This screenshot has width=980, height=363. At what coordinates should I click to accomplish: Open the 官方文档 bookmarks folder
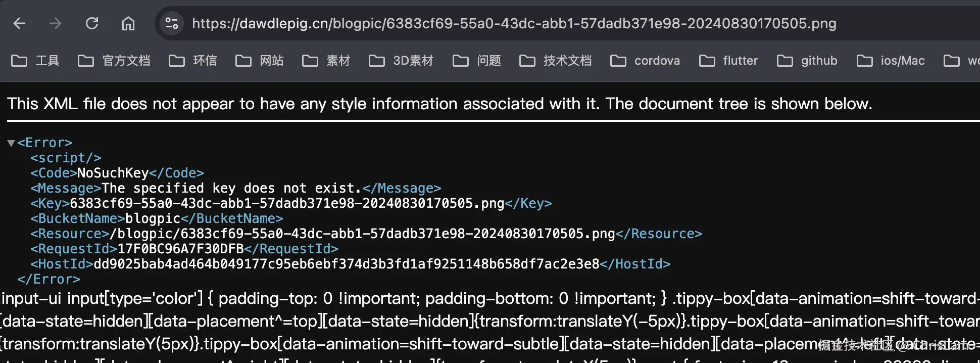click(114, 61)
